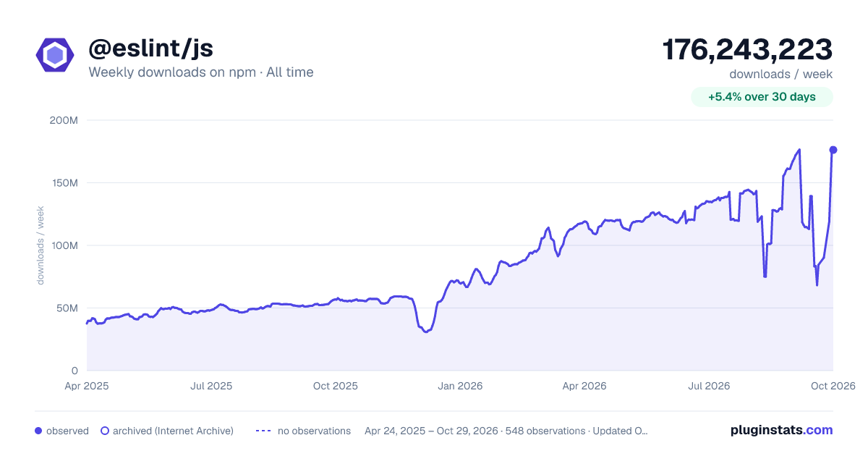The image size is (868, 456).
Task: Click the 'observed' legend label
Action: point(67,431)
